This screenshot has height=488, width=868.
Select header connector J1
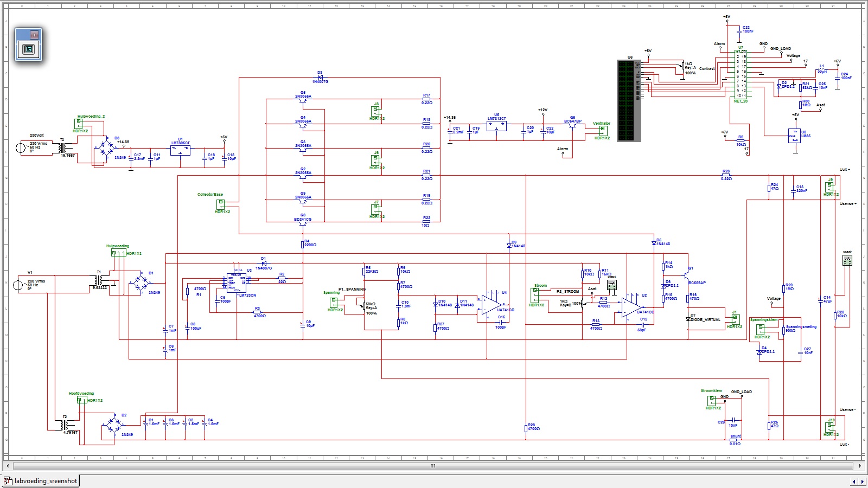tap(735, 319)
